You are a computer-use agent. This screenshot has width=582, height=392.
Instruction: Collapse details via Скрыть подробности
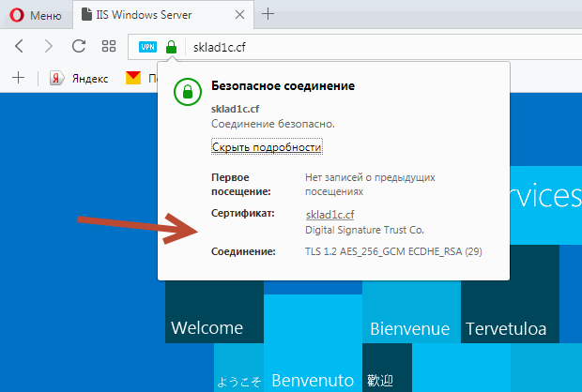[267, 147]
